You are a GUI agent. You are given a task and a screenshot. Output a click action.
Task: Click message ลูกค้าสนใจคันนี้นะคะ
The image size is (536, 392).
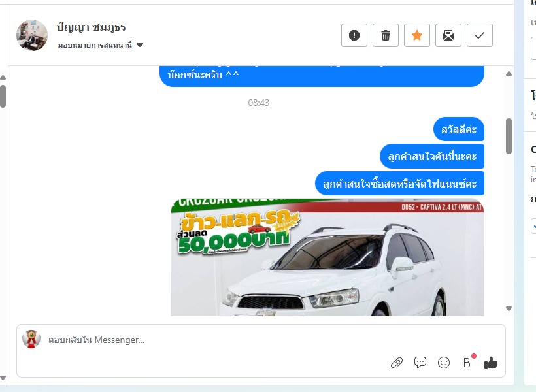coord(432,156)
